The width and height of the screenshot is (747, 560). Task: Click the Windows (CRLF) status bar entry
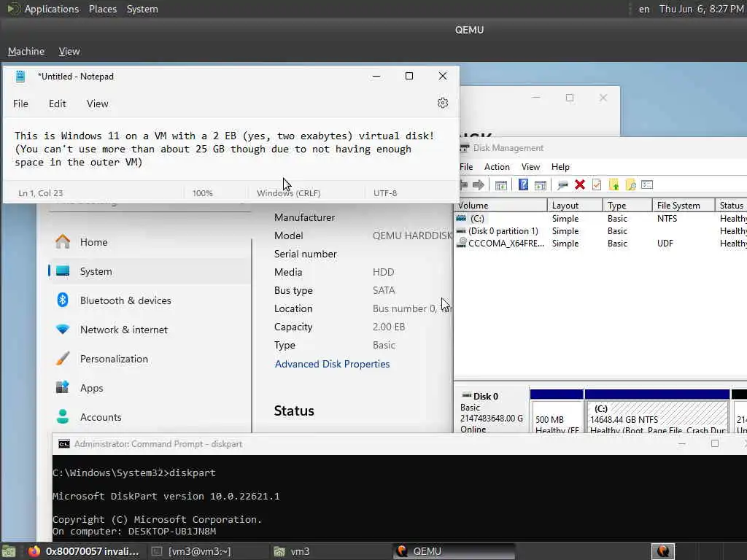288,192
